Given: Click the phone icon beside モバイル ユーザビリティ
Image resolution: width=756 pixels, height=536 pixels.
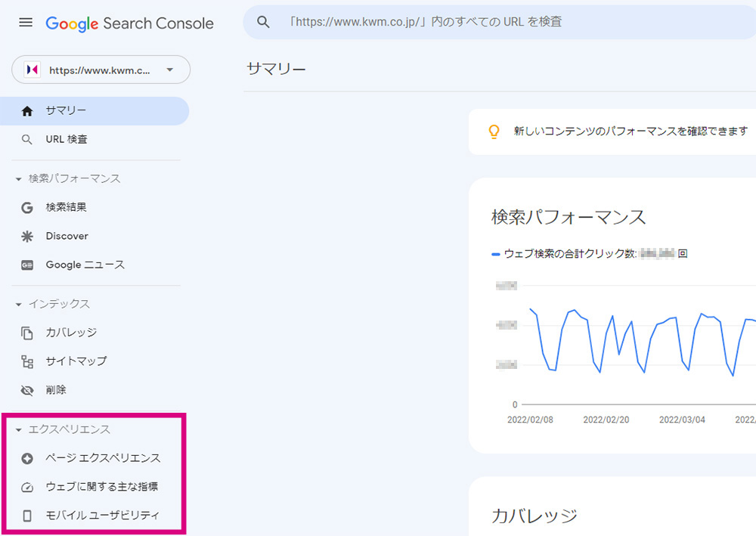Looking at the screenshot, I should pyautogui.click(x=27, y=516).
